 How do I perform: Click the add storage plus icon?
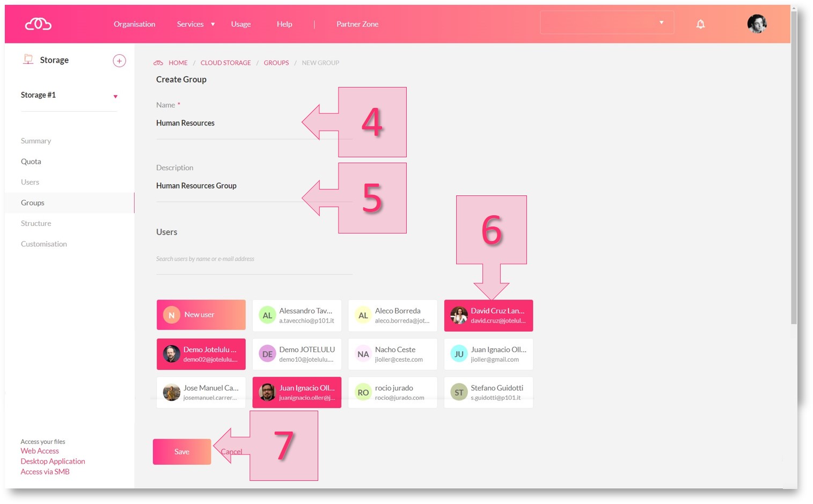point(119,61)
